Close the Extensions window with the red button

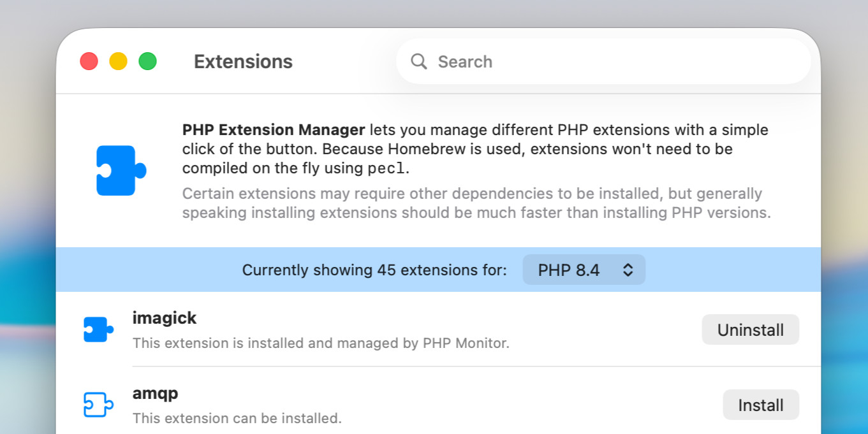89,61
